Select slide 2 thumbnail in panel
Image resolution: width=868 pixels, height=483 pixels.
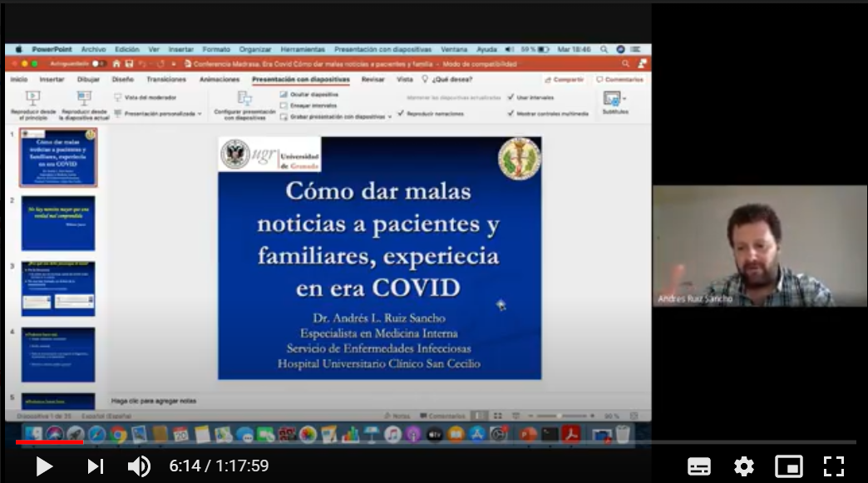point(58,223)
